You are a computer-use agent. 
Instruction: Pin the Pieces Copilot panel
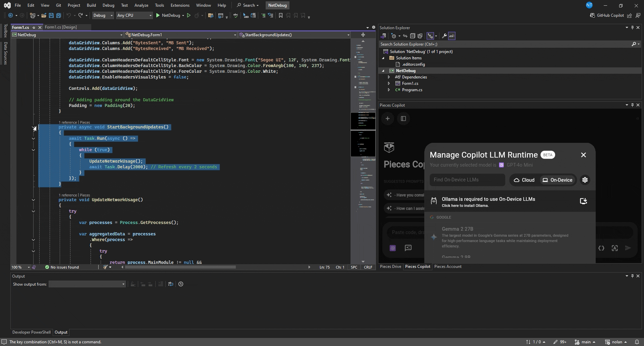click(632, 105)
